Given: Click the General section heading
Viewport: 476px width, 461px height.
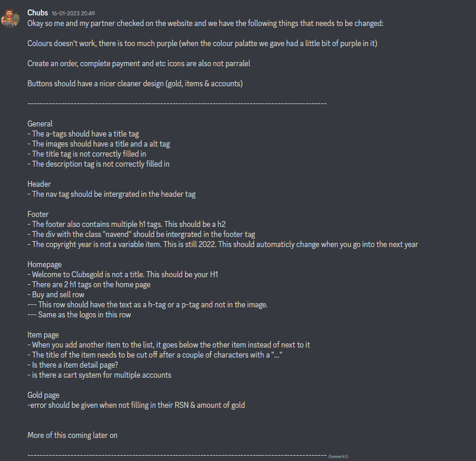Looking at the screenshot, I should 40,124.
